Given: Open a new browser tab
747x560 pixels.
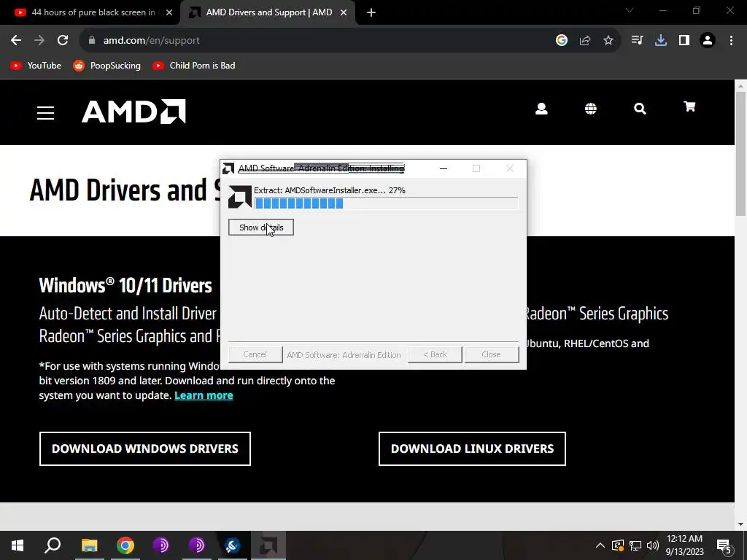Looking at the screenshot, I should click(x=371, y=12).
